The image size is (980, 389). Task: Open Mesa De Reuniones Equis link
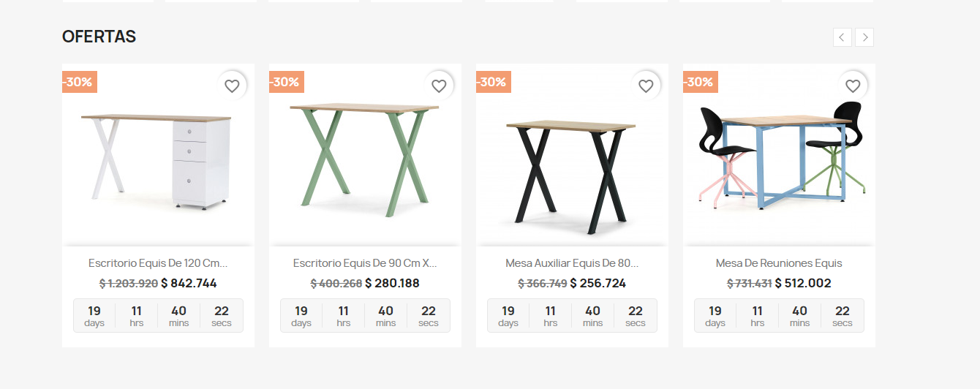click(779, 263)
